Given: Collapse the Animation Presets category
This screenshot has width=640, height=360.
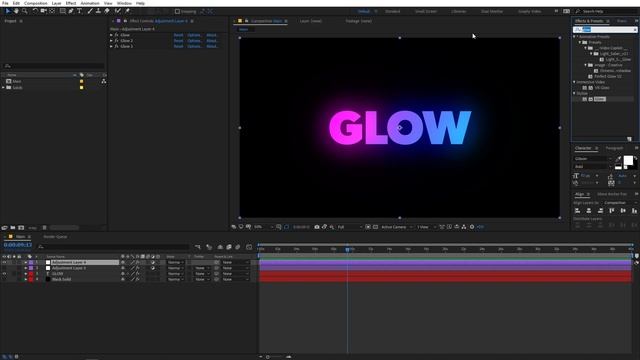Looking at the screenshot, I should click(x=575, y=37).
